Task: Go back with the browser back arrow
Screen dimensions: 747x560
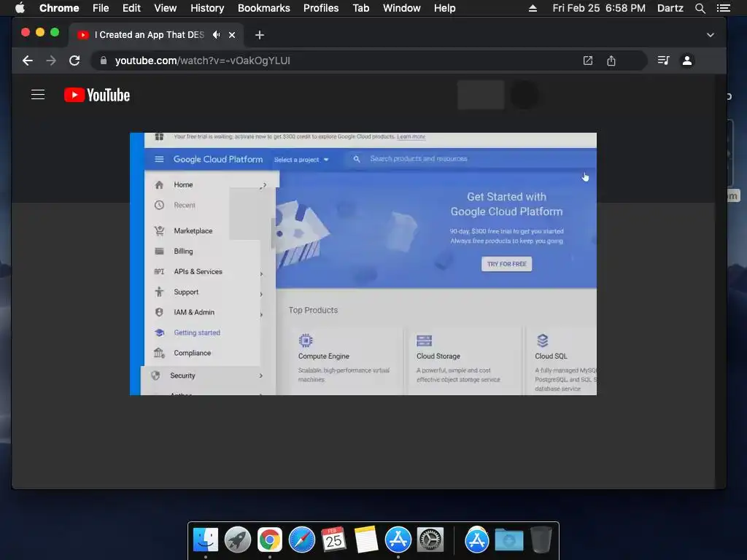Action: click(28, 61)
